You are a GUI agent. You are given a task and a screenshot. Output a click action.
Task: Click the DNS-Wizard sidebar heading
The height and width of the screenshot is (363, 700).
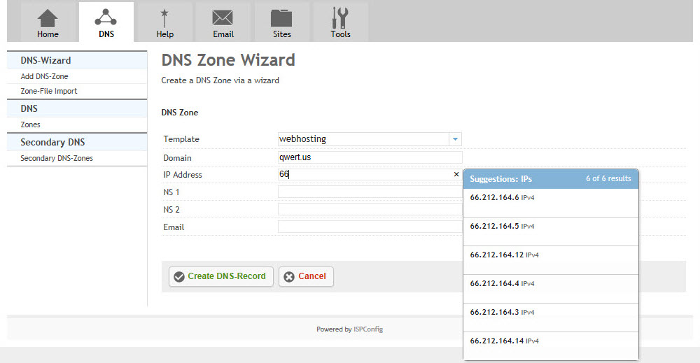click(x=77, y=60)
